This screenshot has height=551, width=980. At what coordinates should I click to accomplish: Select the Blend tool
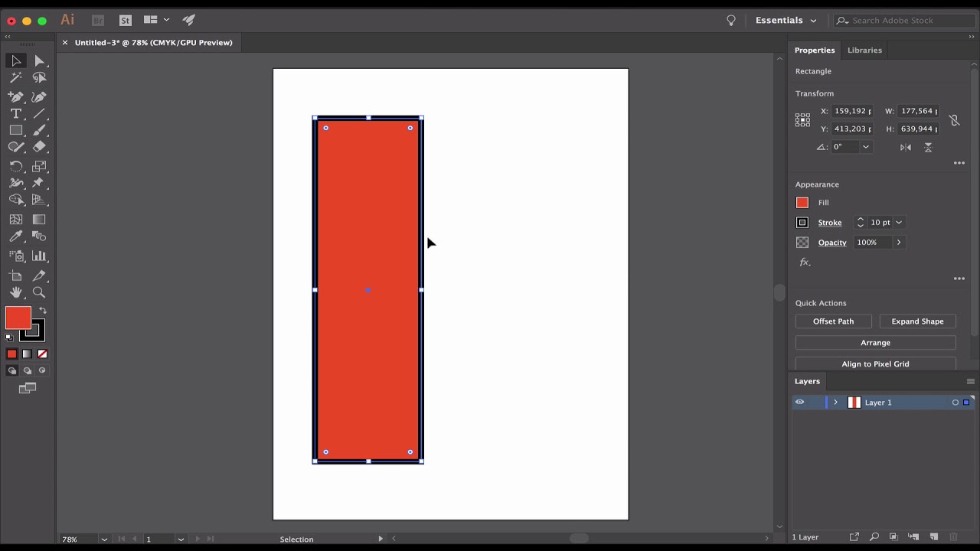39,237
